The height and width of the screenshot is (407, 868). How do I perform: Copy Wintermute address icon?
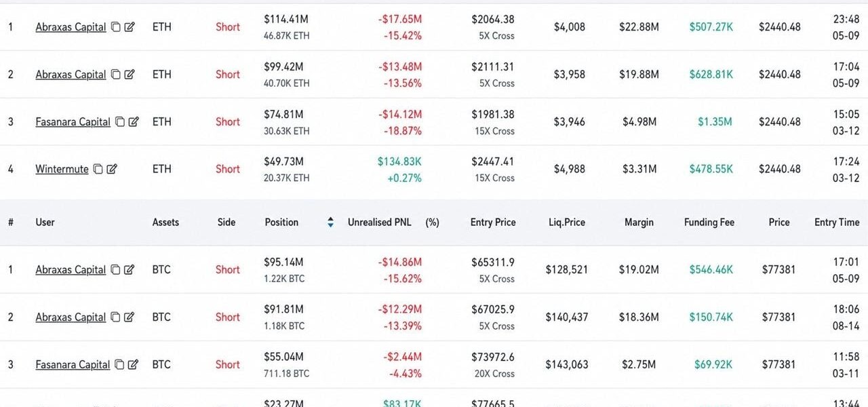click(x=98, y=169)
